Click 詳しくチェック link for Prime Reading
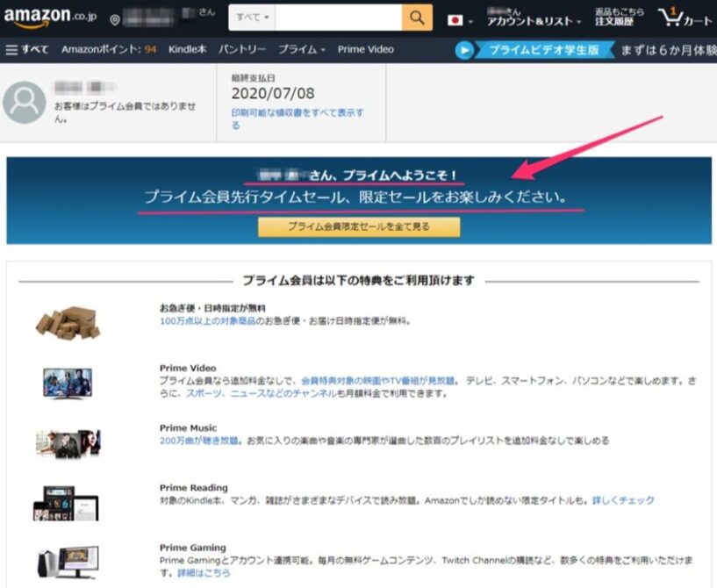 (623, 500)
